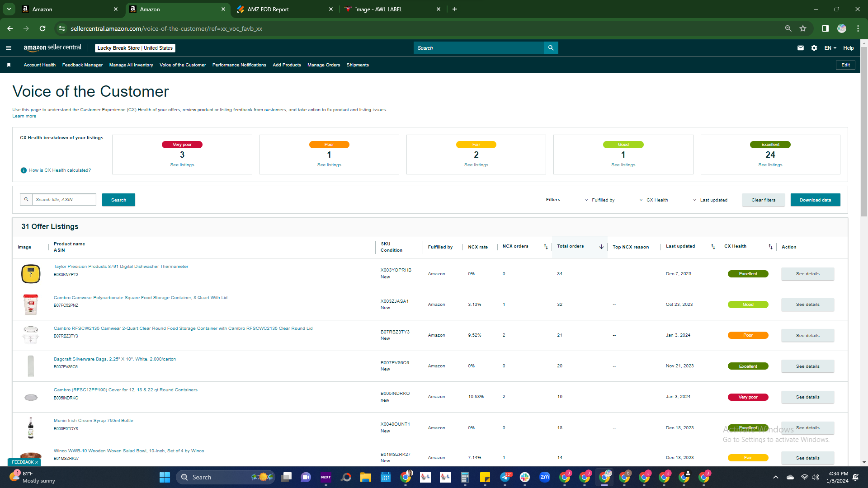Screen dimensions: 868x488
Task: Click the Cambro Camwear container thumbnail
Action: [31, 305]
